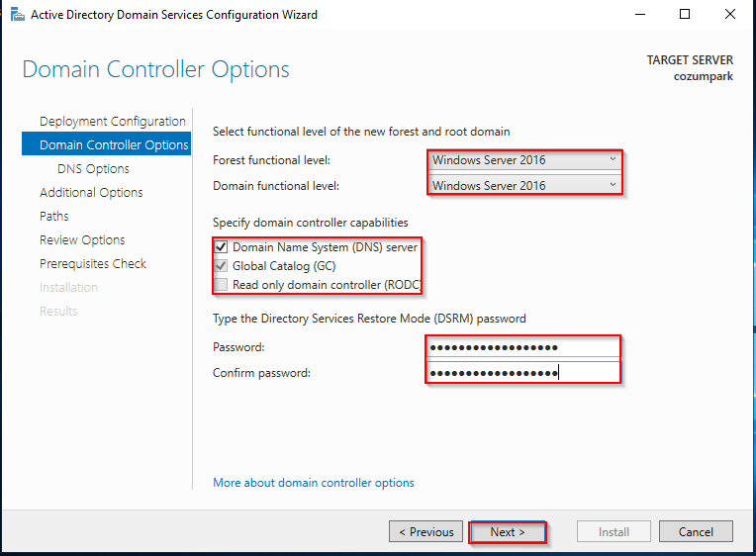Go to DNS Options step
The height and width of the screenshot is (556, 756).
tap(93, 169)
